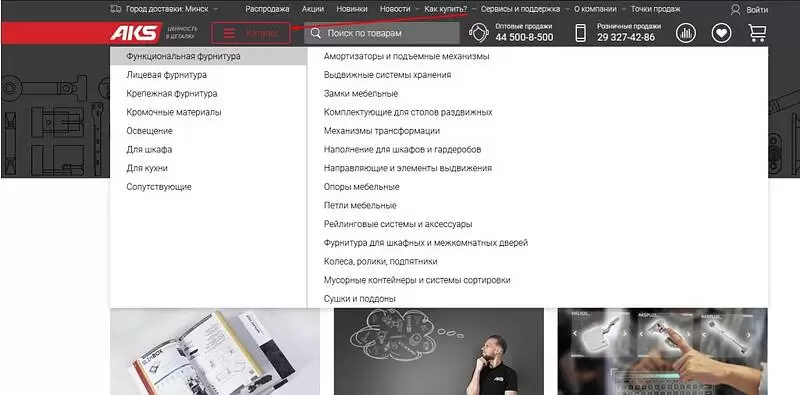800x395 pixels.
Task: Focus the Поиск по товарам search field
Action: pyautogui.click(x=382, y=33)
